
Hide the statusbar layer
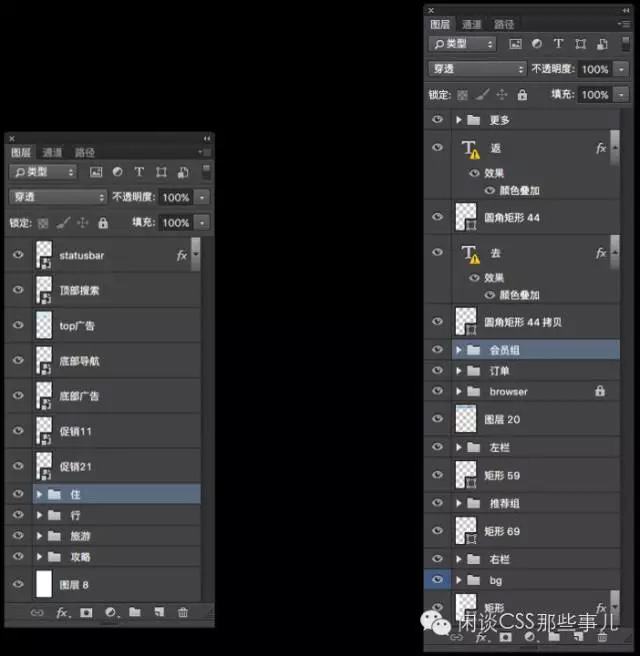(18, 256)
